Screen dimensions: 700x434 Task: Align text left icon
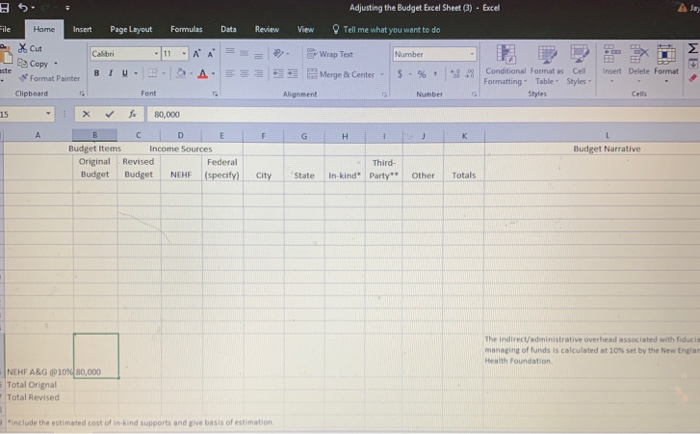click(230, 74)
